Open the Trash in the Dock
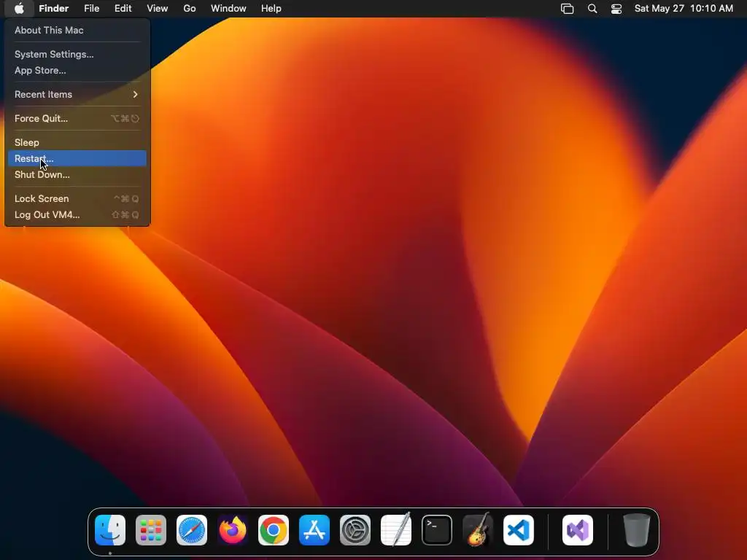Image resolution: width=747 pixels, height=560 pixels. tap(636, 530)
